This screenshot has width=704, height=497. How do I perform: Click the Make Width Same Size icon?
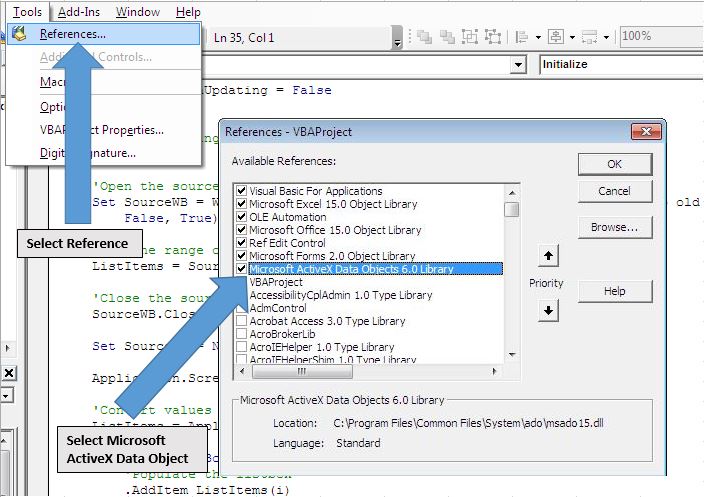click(x=589, y=37)
